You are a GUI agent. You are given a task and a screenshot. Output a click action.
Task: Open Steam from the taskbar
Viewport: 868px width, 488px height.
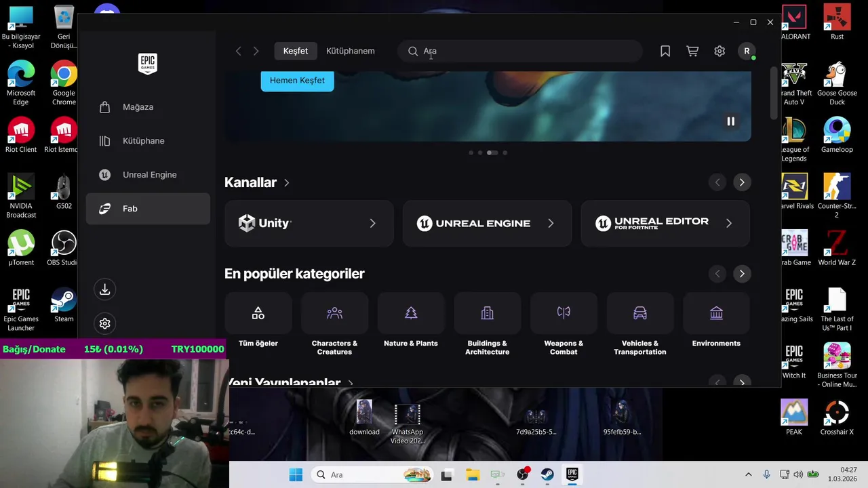click(x=547, y=474)
